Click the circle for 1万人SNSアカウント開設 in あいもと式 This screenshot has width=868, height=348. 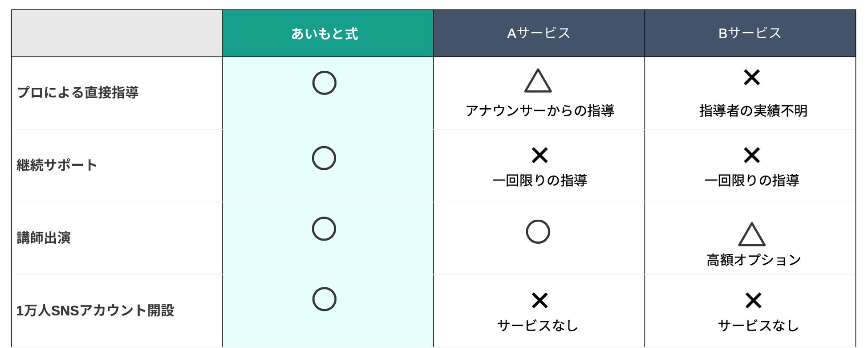click(x=324, y=299)
